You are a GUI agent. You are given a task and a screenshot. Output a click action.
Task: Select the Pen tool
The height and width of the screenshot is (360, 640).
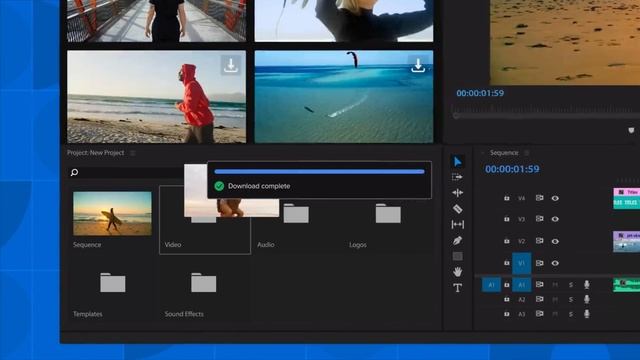click(458, 240)
